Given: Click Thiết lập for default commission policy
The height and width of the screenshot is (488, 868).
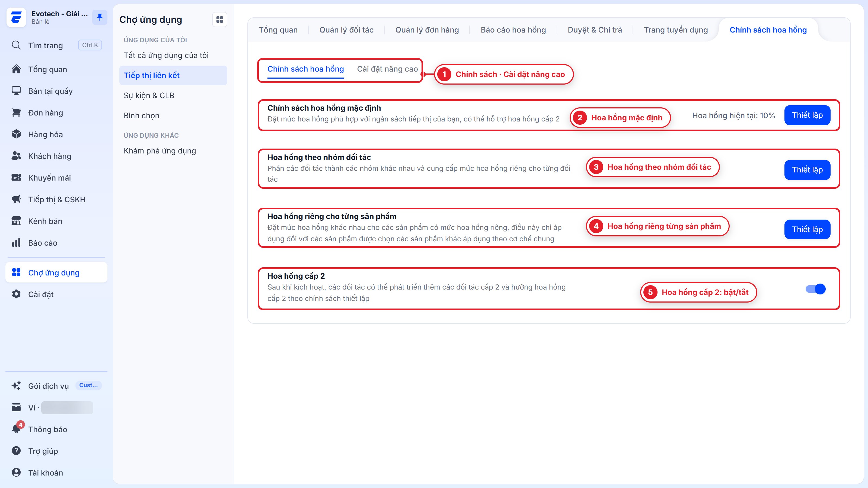Looking at the screenshot, I should [807, 115].
